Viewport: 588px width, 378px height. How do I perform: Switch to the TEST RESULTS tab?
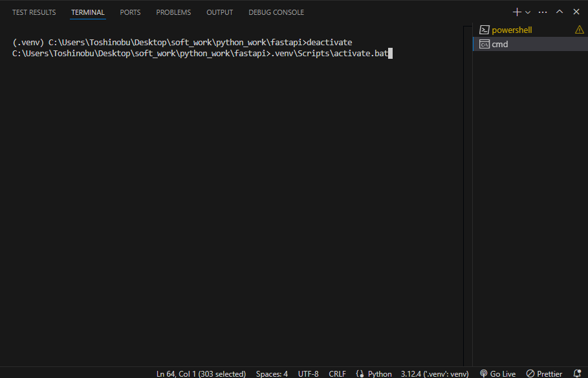[34, 12]
